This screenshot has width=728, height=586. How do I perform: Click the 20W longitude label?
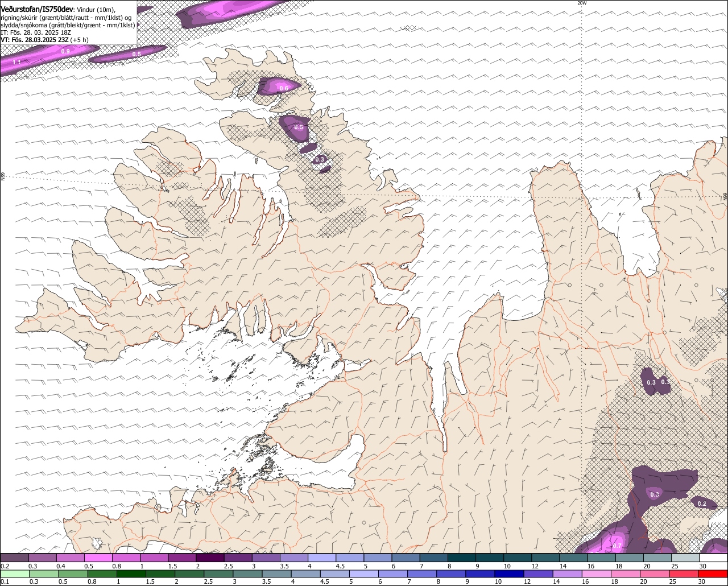point(581,3)
